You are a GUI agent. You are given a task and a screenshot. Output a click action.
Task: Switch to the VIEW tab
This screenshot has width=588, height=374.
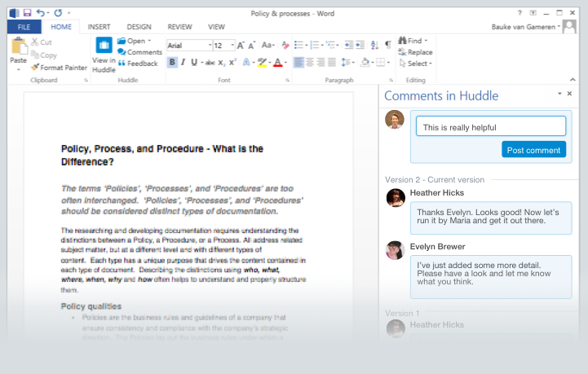tap(216, 27)
